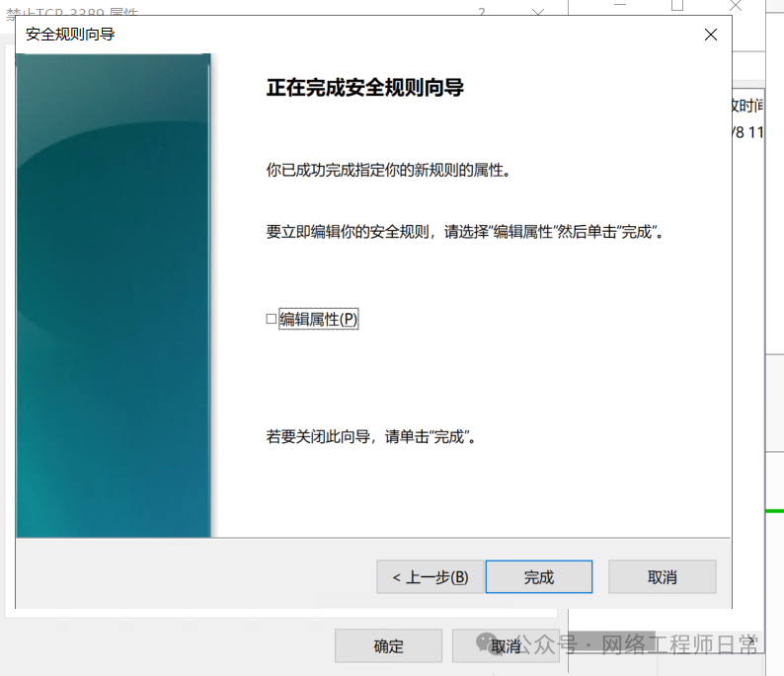Close the rightmost background window
This screenshot has width=784, height=676.
(736, 6)
